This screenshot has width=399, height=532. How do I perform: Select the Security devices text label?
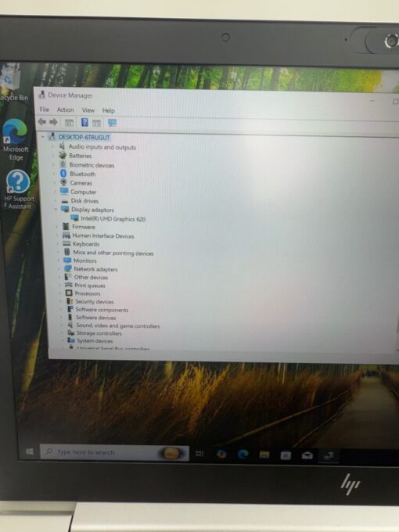95,302
